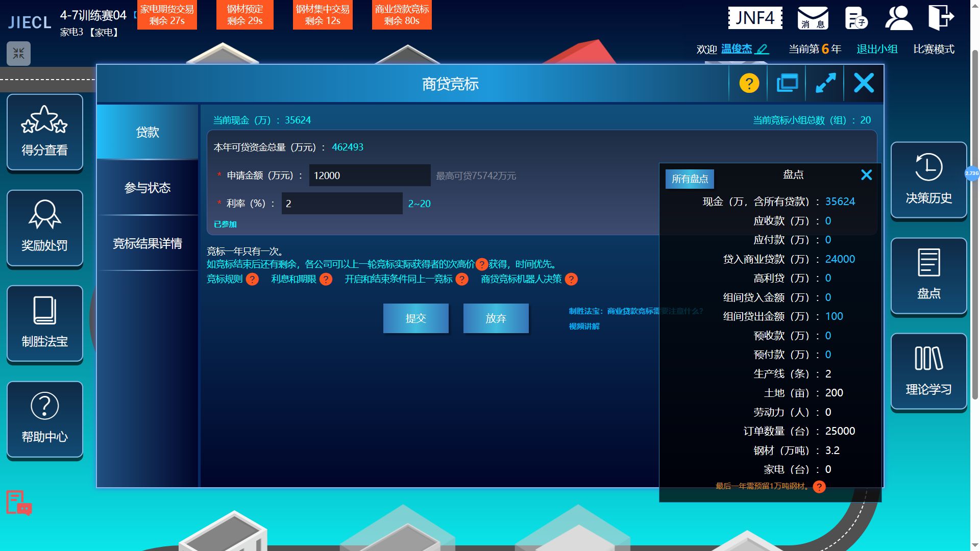
Task: Click the collapse arrows icon top-left
Action: [x=19, y=53]
